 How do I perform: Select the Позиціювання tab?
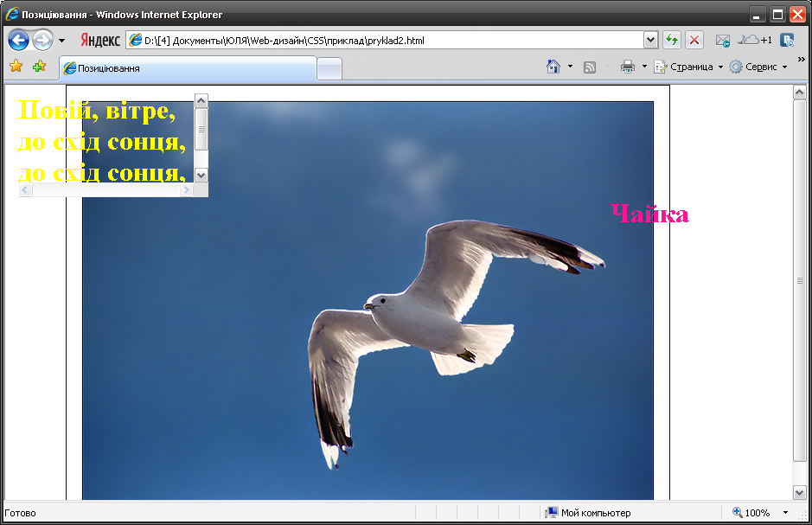pos(188,68)
